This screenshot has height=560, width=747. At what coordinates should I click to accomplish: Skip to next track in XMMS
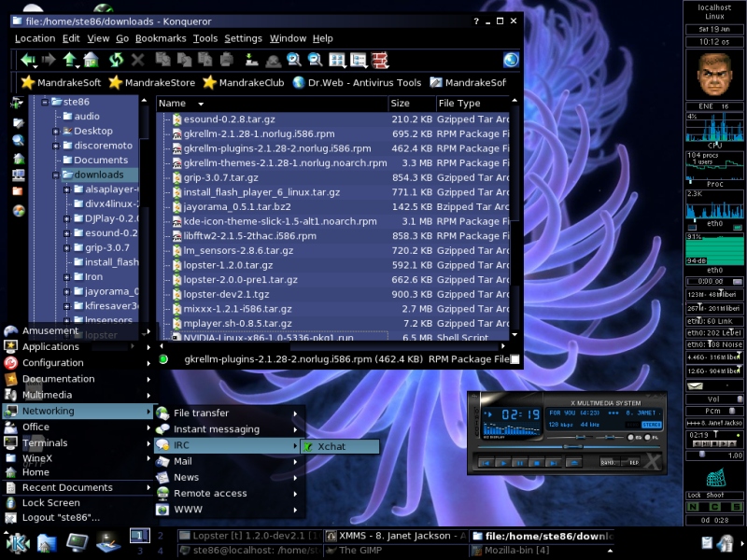click(x=553, y=462)
